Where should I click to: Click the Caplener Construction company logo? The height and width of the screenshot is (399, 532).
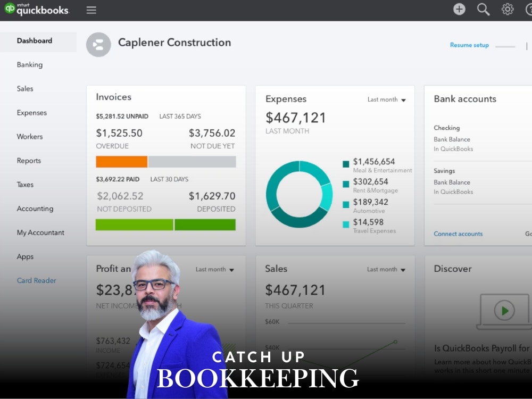98,45
